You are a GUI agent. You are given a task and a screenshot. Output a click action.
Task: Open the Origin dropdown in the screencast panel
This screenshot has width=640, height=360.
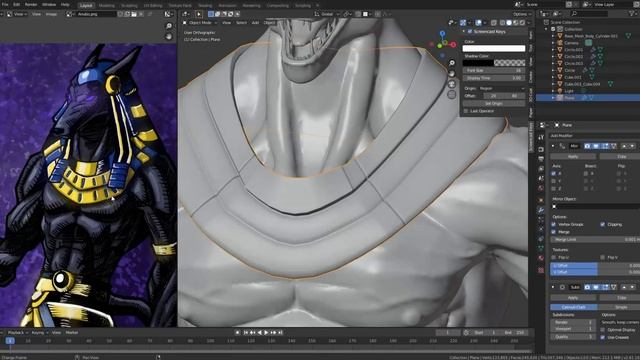point(502,88)
